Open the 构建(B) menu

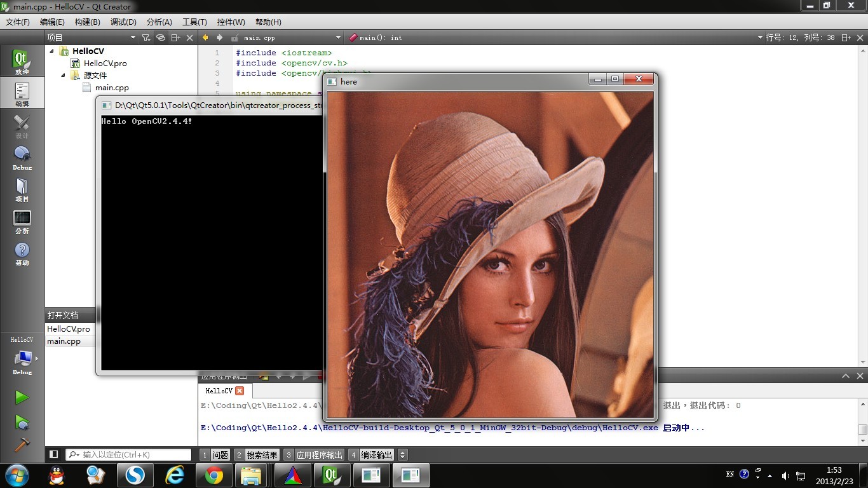click(87, 22)
